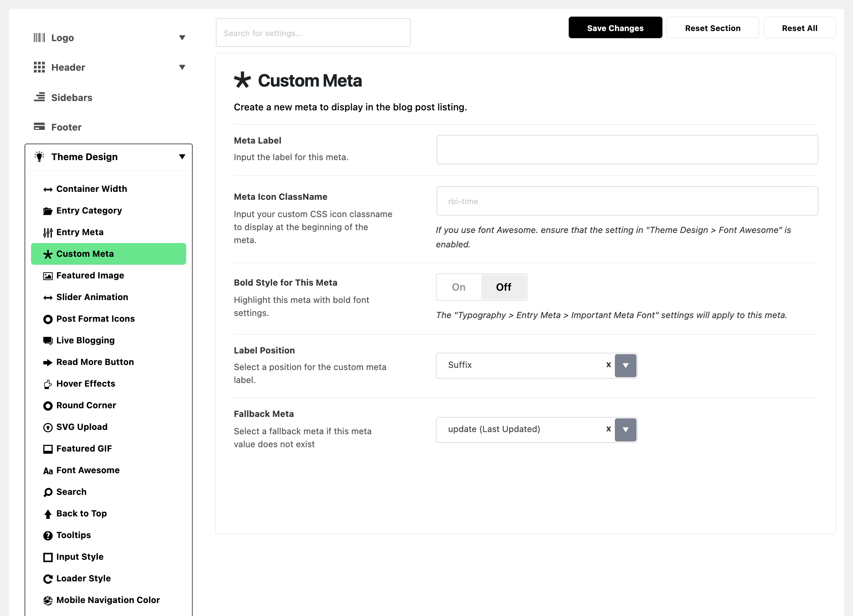Image resolution: width=853 pixels, height=616 pixels.
Task: Click the Theme Design lightbulb icon
Action: coord(39,157)
